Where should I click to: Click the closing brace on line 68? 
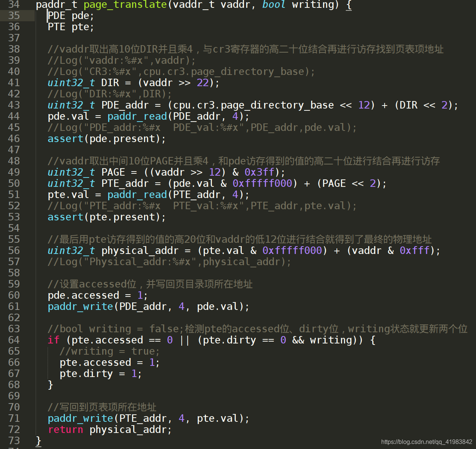[x=50, y=385]
